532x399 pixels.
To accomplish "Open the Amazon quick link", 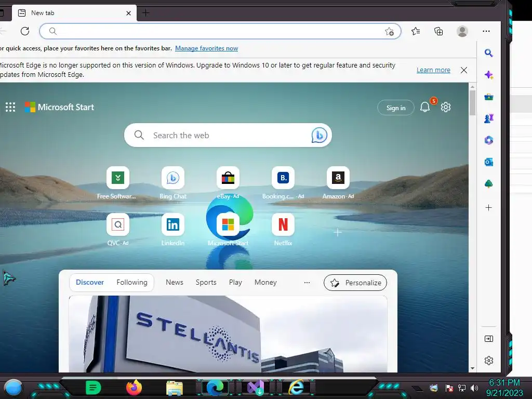I will coord(338,182).
